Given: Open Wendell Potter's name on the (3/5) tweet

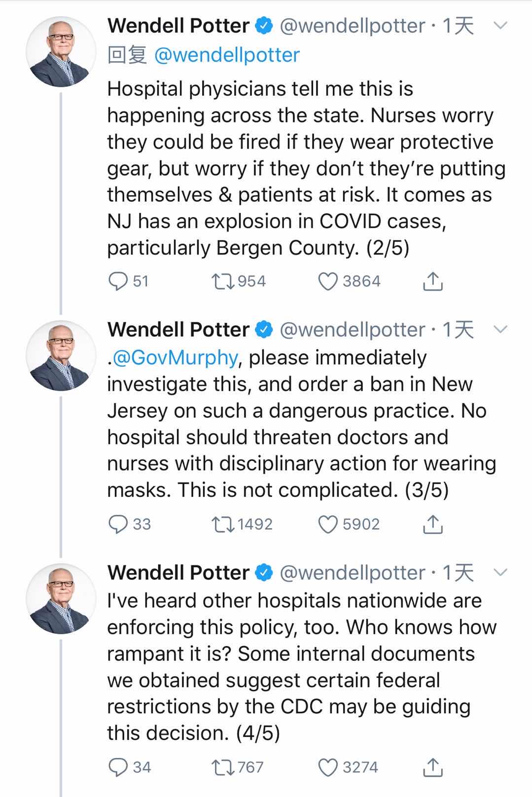Looking at the screenshot, I should 178,329.
